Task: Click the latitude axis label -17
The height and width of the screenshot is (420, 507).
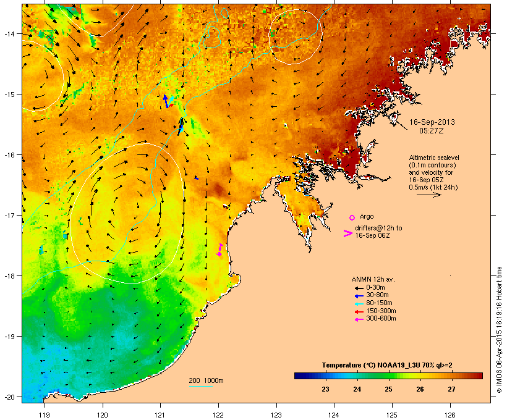Action: (x=9, y=215)
